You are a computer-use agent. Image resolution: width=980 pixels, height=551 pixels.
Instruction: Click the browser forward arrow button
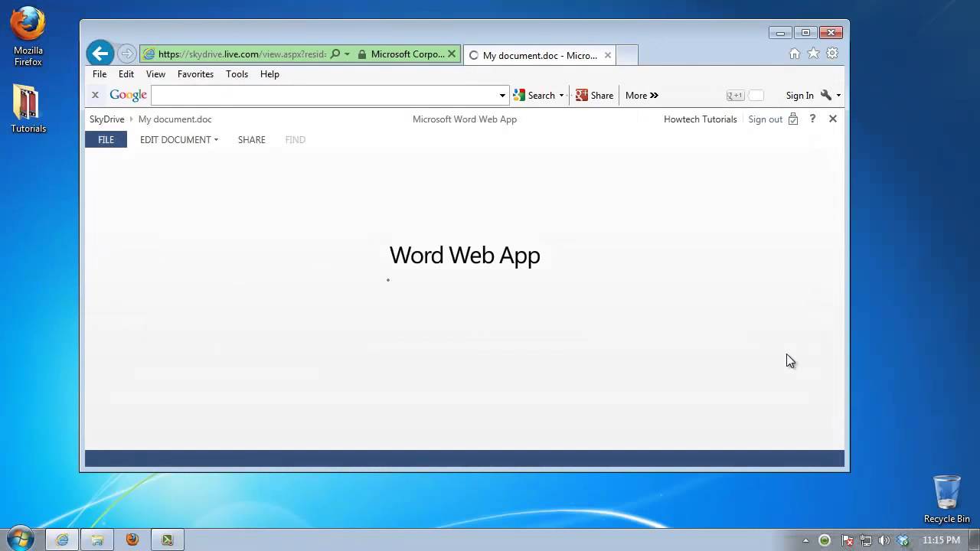(127, 54)
